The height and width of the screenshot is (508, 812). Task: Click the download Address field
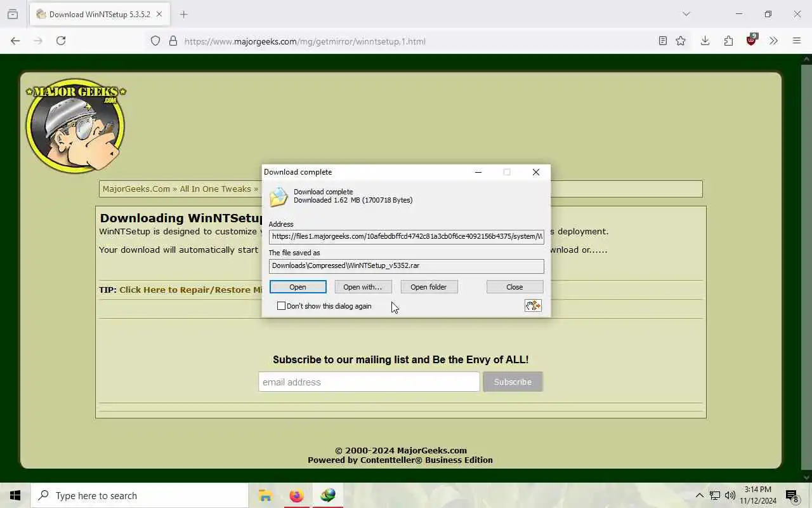(406, 236)
